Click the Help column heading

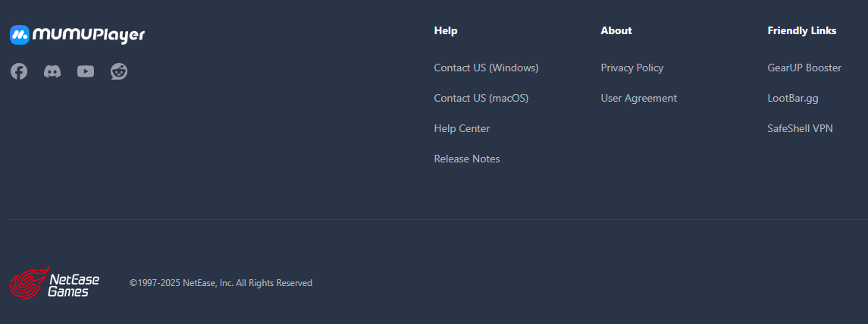pos(446,30)
